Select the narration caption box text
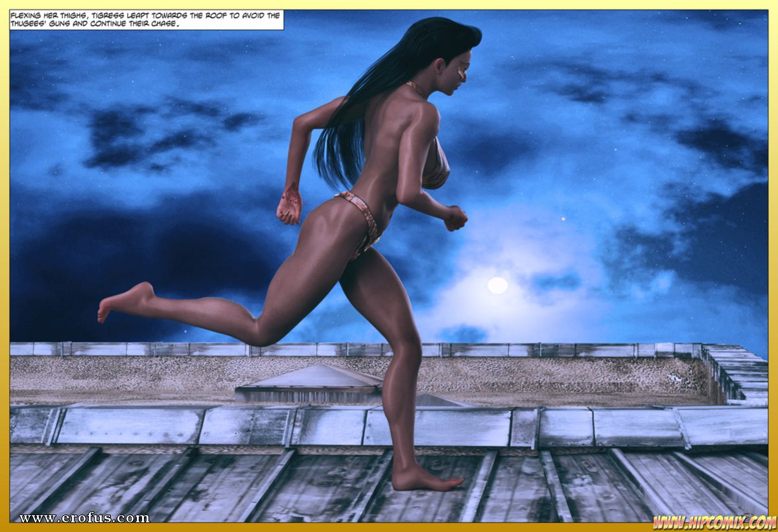This screenshot has height=532, width=778. click(147, 19)
